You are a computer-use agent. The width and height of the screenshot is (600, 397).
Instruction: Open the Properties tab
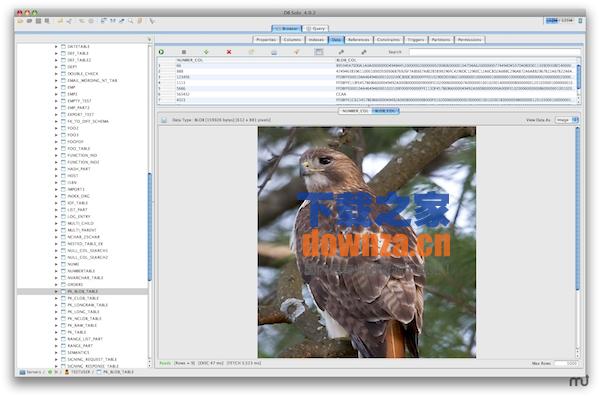point(266,39)
